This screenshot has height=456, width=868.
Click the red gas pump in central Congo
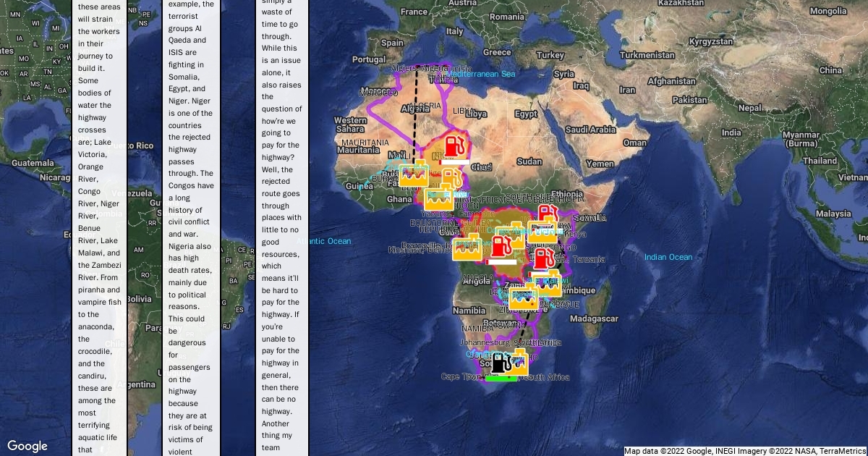click(500, 243)
